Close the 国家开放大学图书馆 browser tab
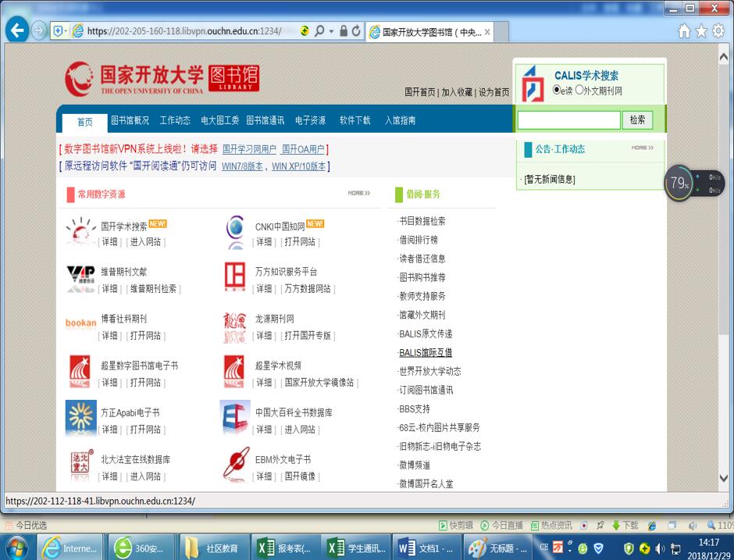The height and width of the screenshot is (560, 734). 487,32
